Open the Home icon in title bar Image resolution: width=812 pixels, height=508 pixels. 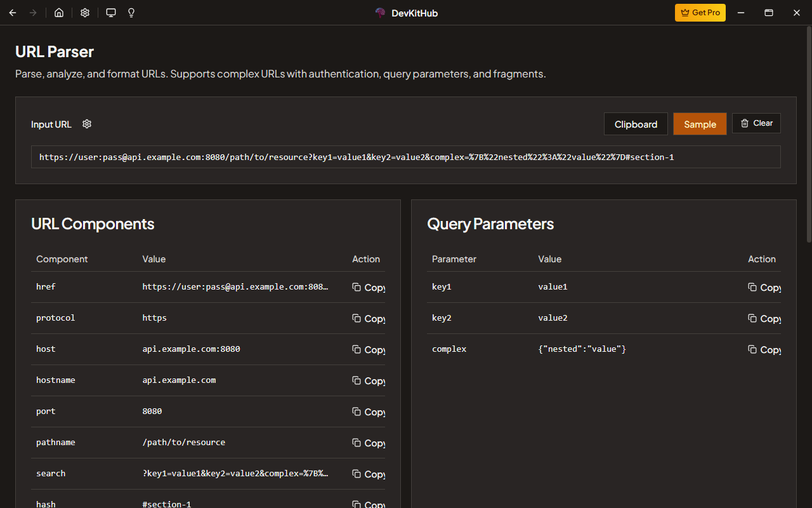click(x=59, y=13)
